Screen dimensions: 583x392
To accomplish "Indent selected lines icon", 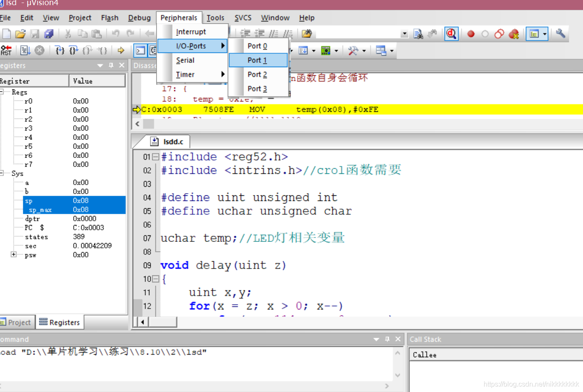I will [x=245, y=34].
